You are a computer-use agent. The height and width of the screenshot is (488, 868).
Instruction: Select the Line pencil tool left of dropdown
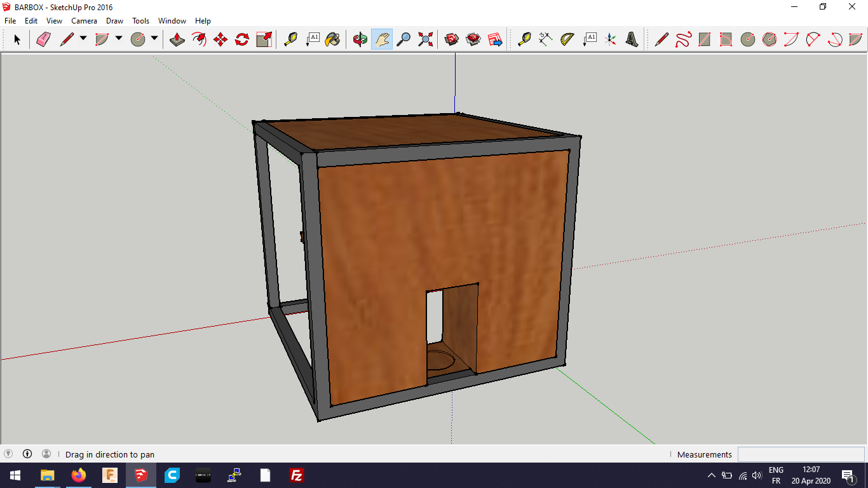pyautogui.click(x=67, y=39)
